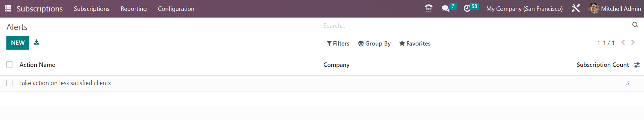Open the activities clock icon with 58 badge

point(467,8)
